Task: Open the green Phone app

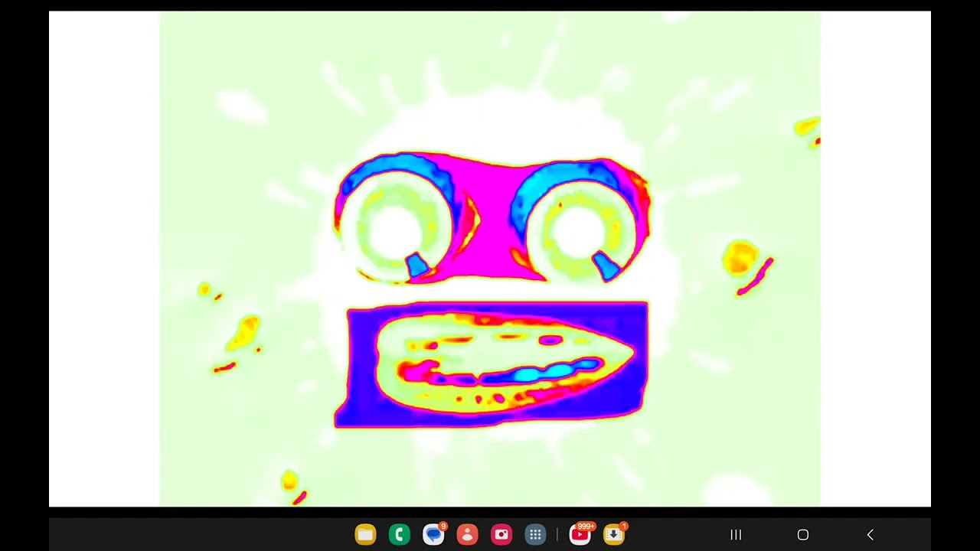Action: 399,535
